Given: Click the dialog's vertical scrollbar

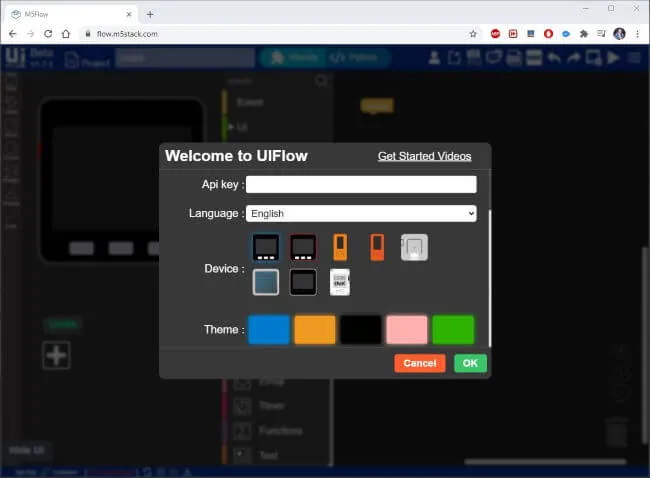Looking at the screenshot, I should [490, 278].
